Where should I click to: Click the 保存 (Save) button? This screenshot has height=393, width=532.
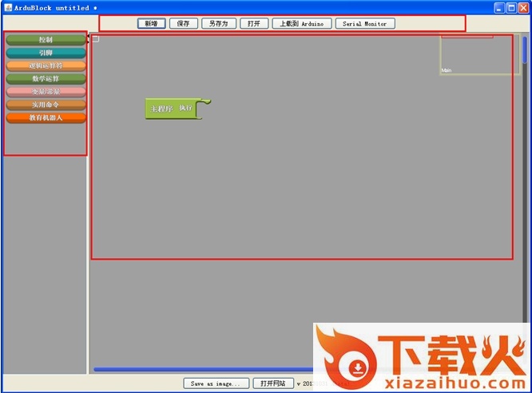pos(183,23)
